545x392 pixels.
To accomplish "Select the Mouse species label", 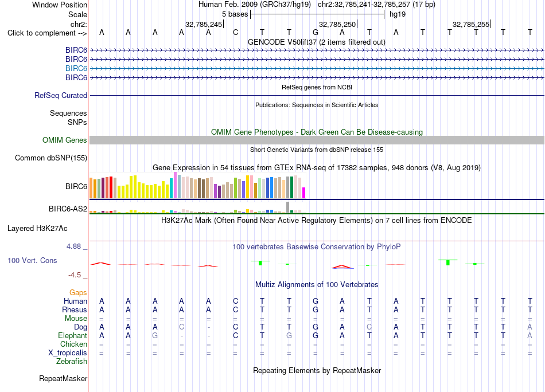I will click(x=76, y=319).
